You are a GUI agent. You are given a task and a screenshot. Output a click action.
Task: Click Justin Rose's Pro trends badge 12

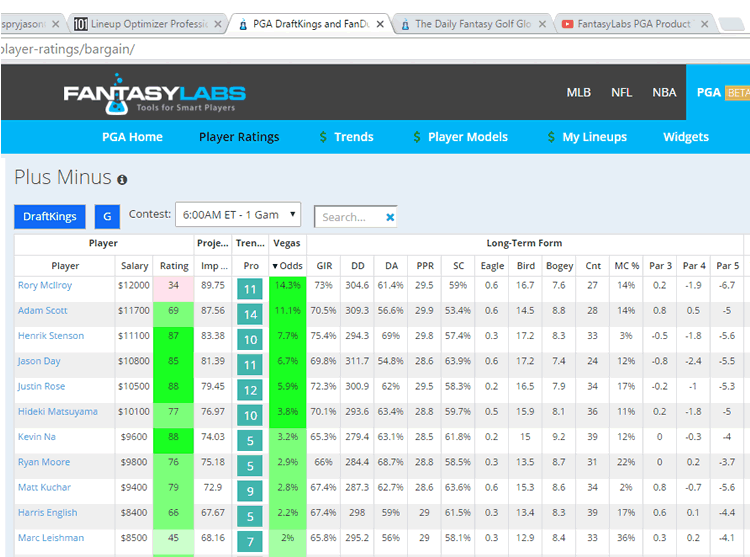(x=250, y=390)
